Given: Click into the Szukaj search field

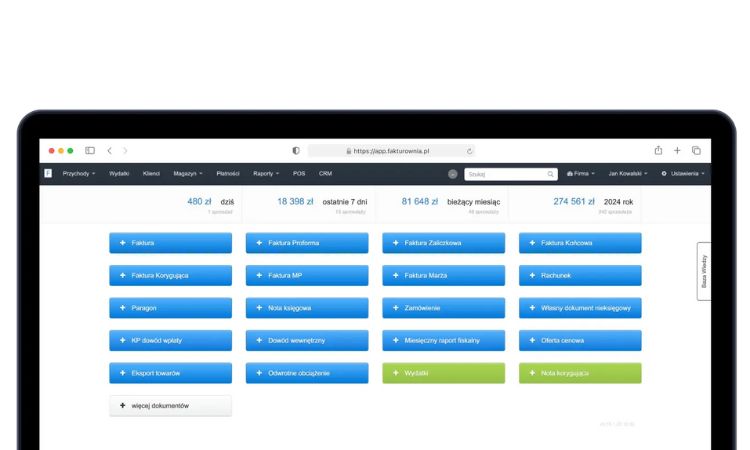Looking at the screenshot, I should pyautogui.click(x=506, y=174).
